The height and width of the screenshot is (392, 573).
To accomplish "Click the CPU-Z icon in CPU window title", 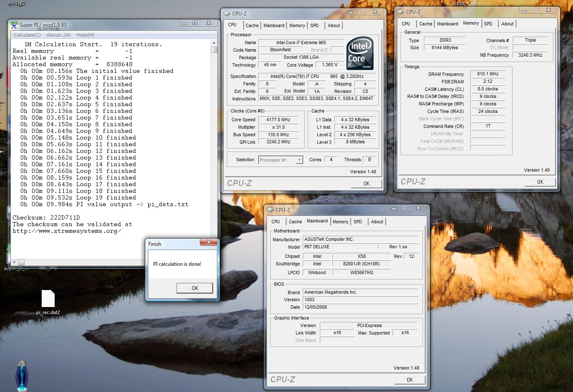I will 227,13.
